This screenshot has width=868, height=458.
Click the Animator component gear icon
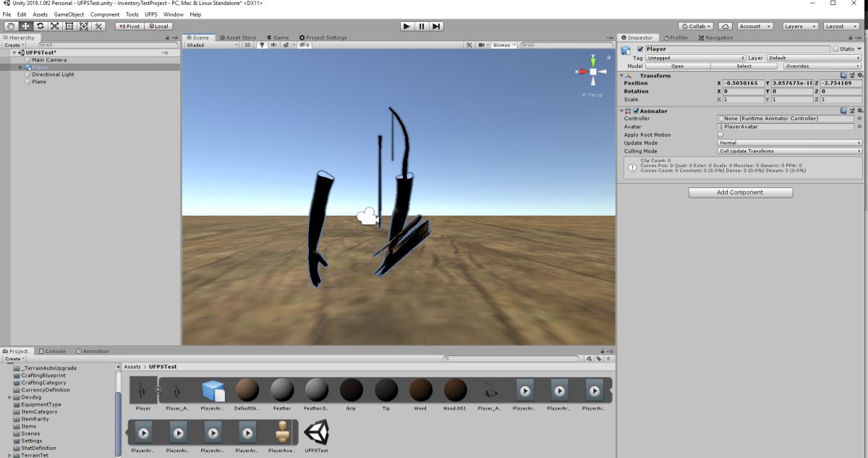tap(860, 111)
